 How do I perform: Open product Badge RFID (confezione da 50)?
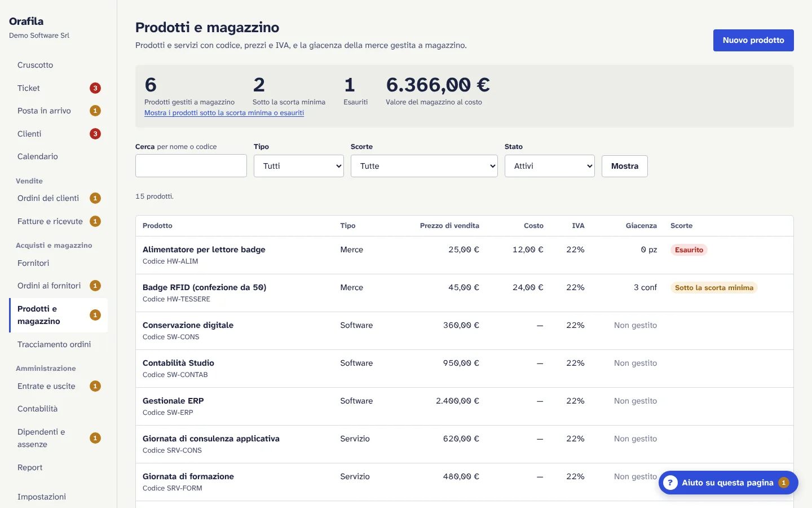(204, 287)
